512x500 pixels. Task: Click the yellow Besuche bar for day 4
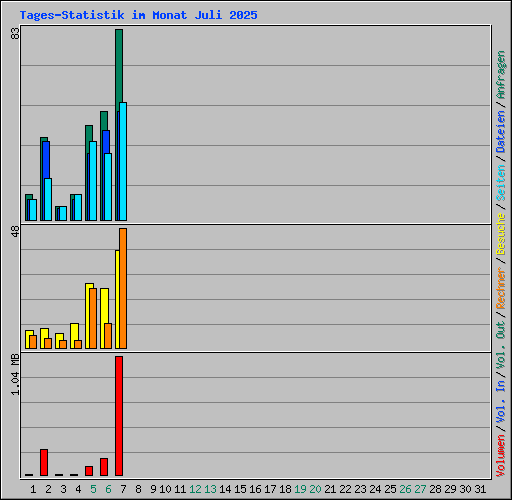[74, 336]
